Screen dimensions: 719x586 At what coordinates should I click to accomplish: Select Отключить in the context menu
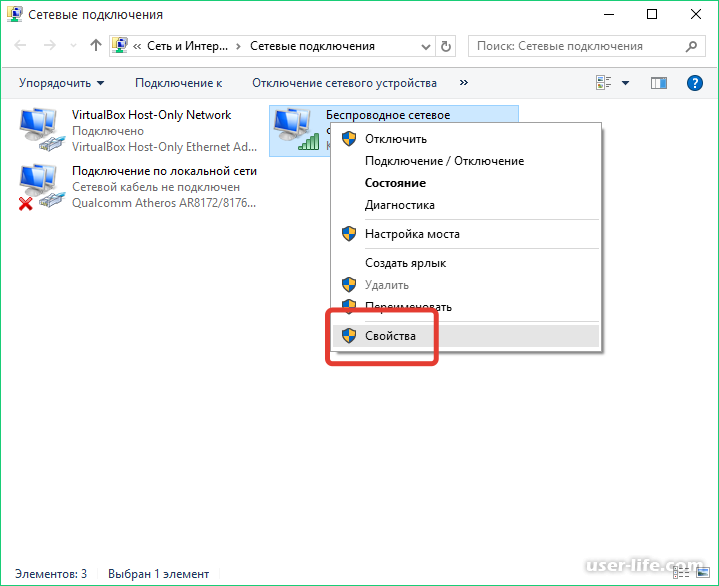[395, 139]
